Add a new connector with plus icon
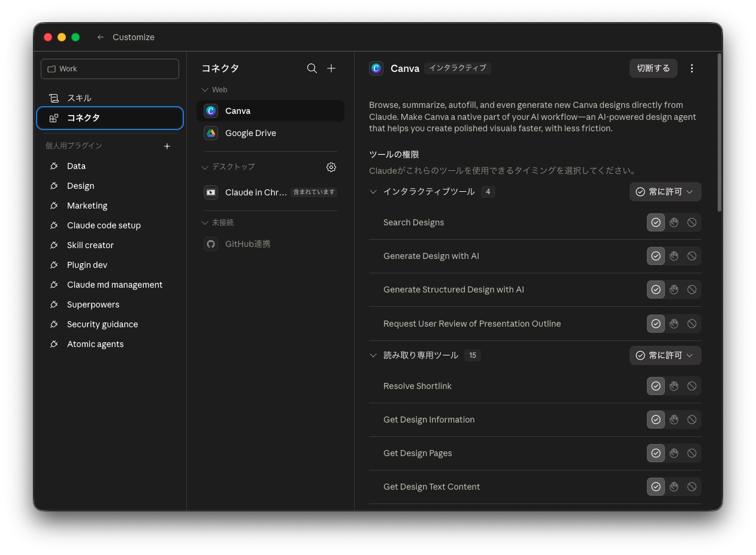Viewport: 756px width, 555px height. [331, 68]
